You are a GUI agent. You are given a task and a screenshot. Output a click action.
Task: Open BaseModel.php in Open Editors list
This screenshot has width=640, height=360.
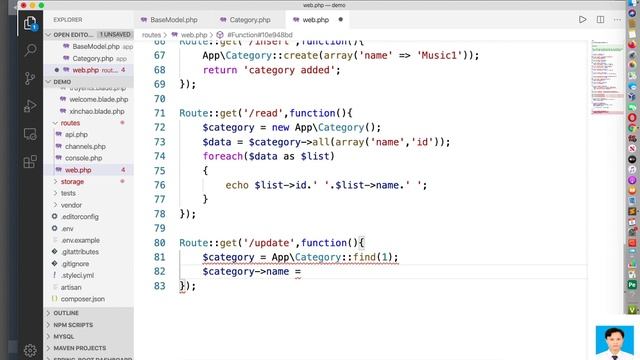point(89,47)
